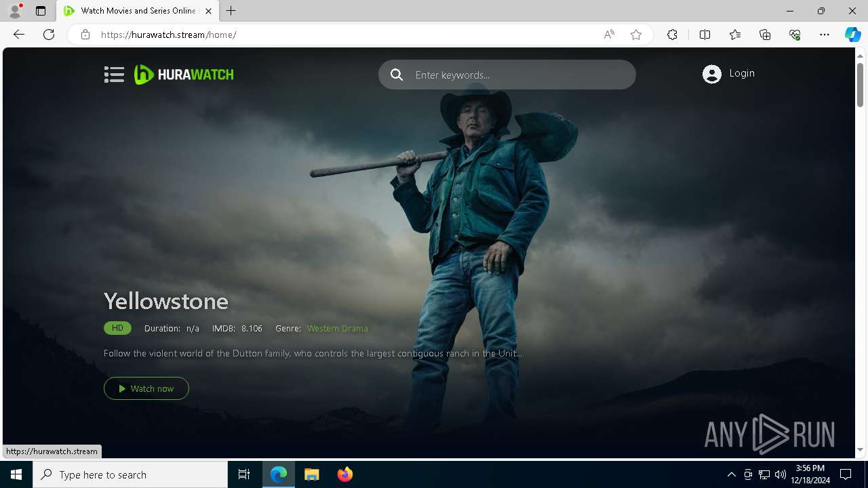Screen dimensions: 868x488
Task: Open the Login link
Action: pos(742,73)
